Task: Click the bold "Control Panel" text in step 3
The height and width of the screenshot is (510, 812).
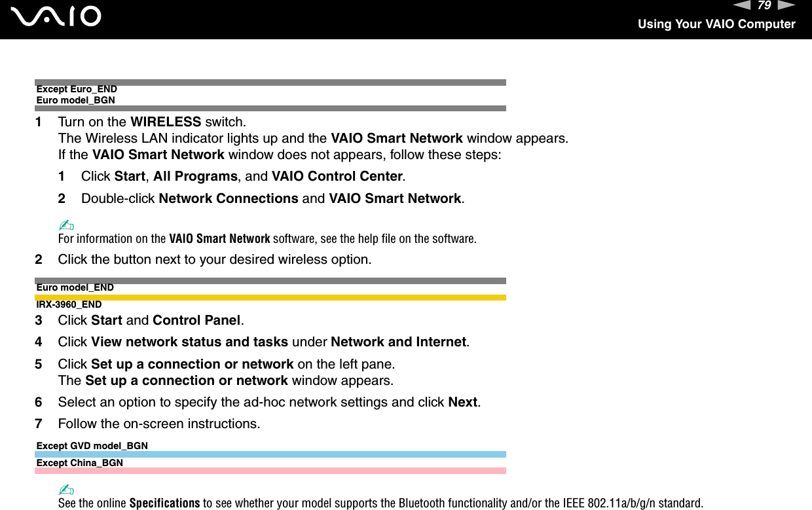Action: pyautogui.click(x=197, y=320)
